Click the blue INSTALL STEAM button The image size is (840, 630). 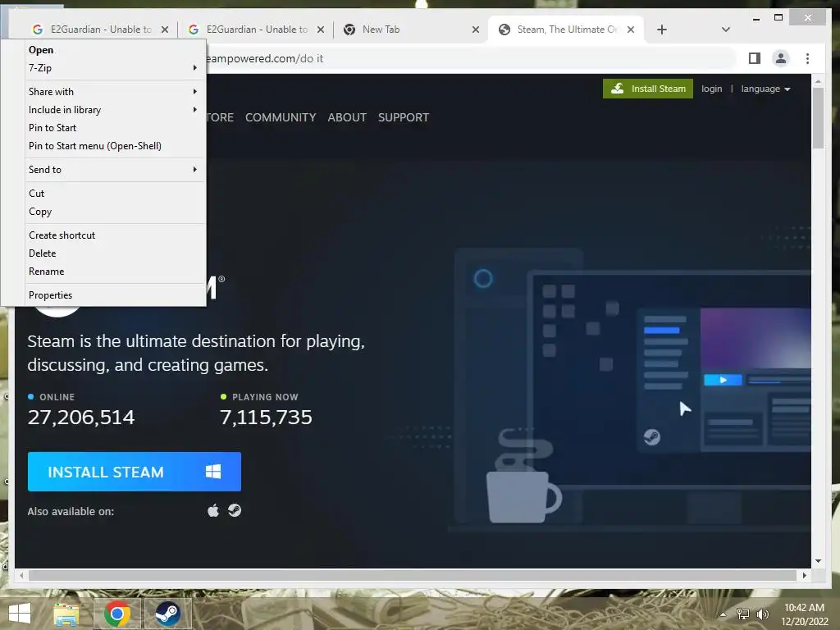coord(134,472)
